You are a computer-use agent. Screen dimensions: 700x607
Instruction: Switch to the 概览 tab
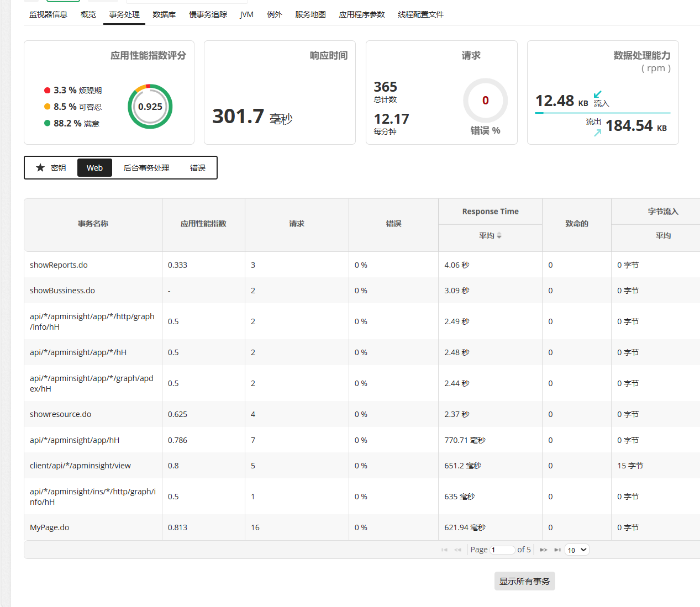pos(88,14)
